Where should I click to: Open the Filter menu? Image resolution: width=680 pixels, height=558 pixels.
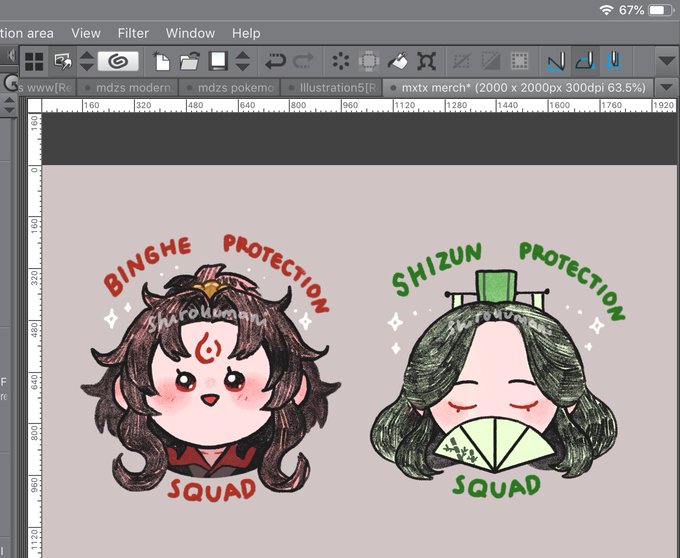click(x=133, y=33)
